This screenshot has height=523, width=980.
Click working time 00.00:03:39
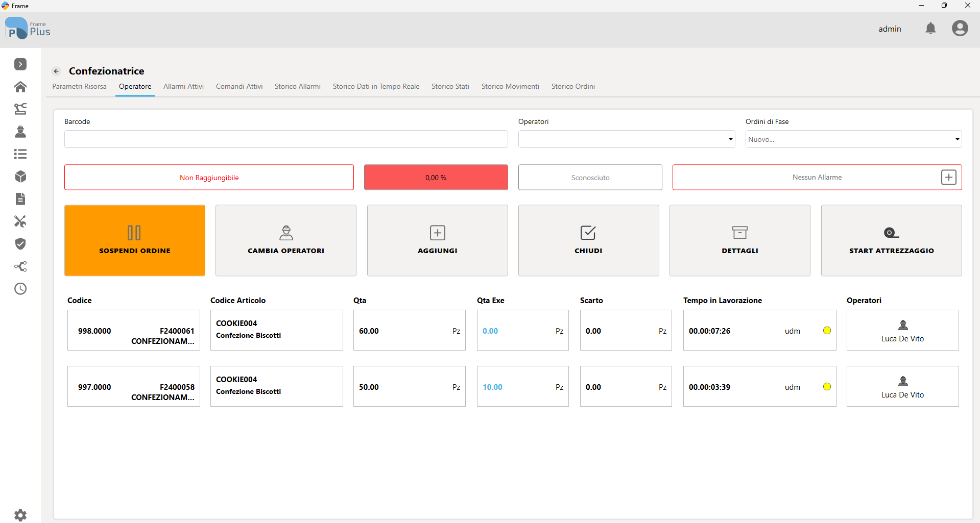[709, 387]
